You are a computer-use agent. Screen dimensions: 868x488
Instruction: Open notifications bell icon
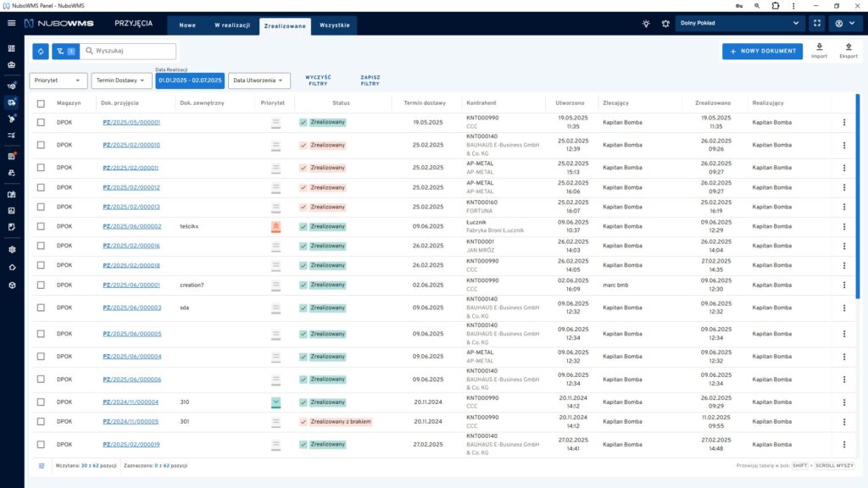(x=665, y=24)
